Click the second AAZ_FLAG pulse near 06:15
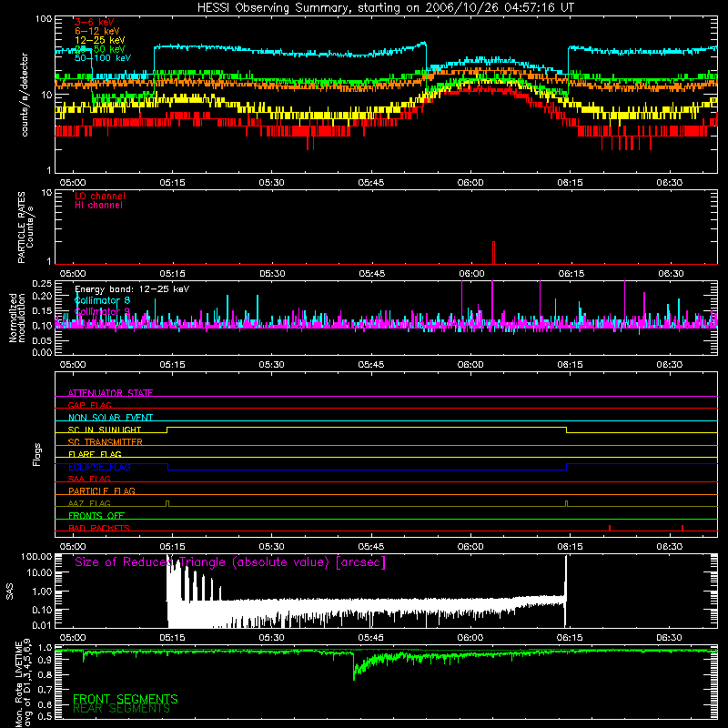This screenshot has height=728, width=728. 566,504
